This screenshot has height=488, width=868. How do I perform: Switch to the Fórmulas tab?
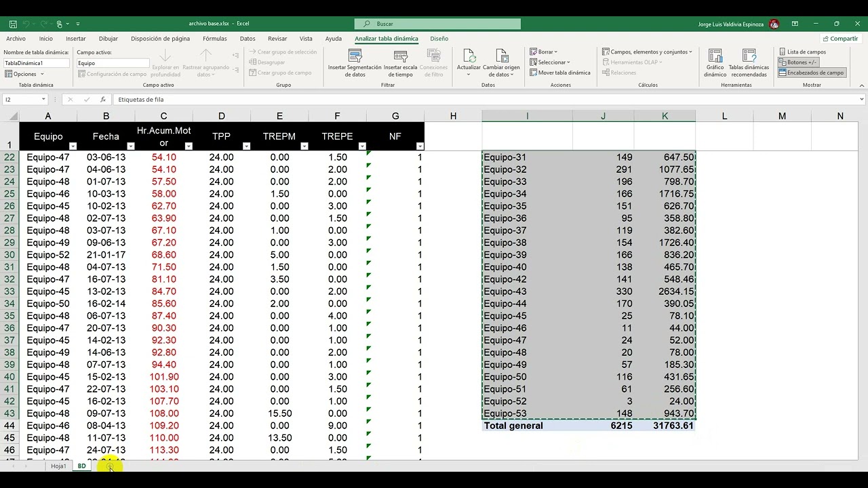pos(215,39)
